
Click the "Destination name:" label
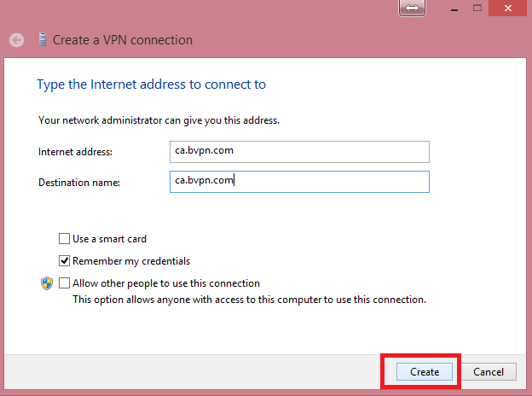point(79,183)
